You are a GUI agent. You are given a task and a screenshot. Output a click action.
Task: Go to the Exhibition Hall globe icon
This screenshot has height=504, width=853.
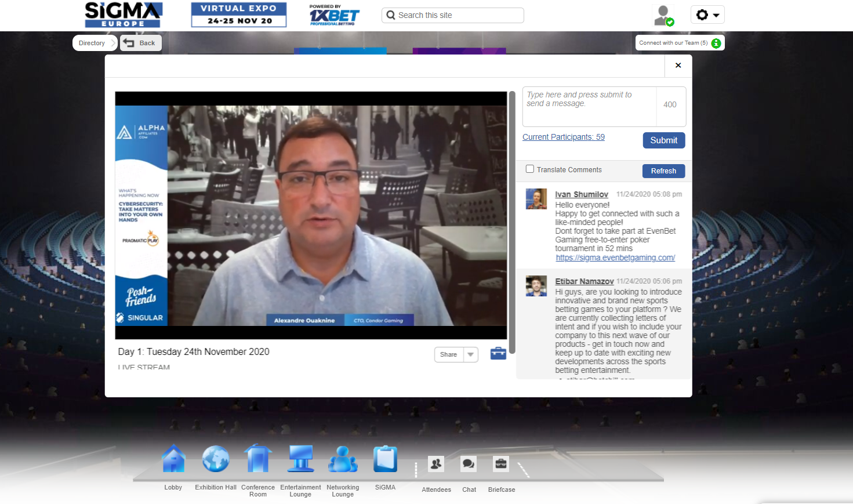[x=216, y=459]
